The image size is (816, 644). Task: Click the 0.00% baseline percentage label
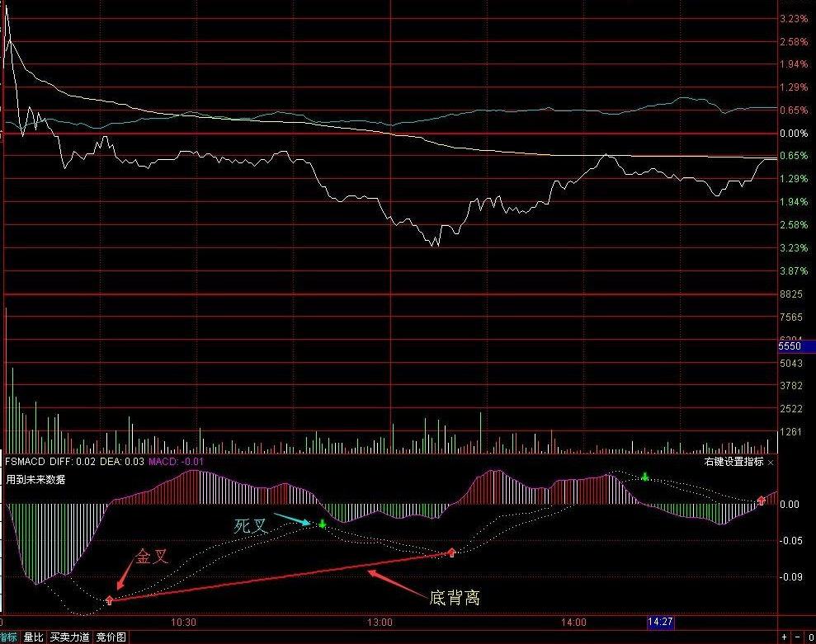[x=794, y=133]
